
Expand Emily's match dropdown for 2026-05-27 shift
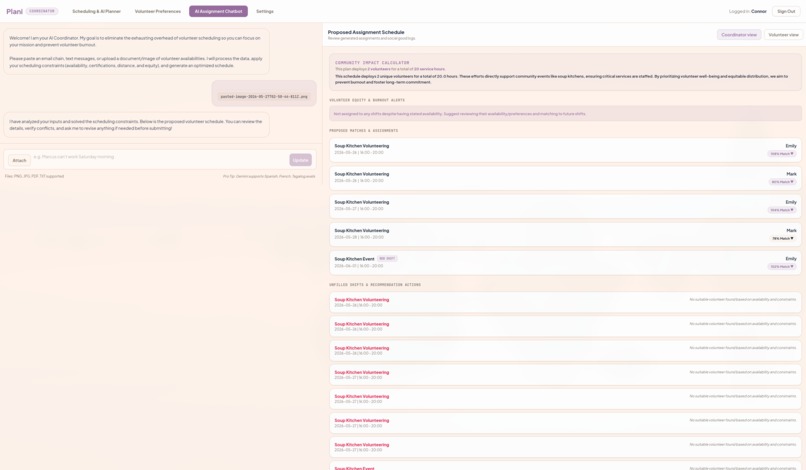click(782, 210)
